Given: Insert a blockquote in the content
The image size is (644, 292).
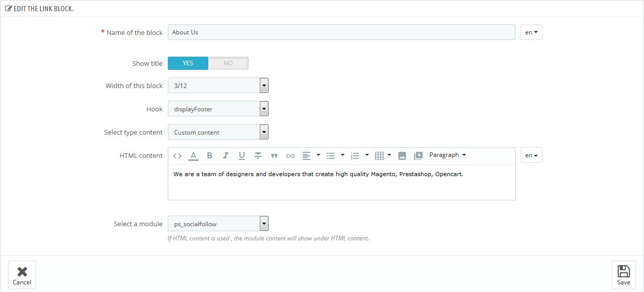Looking at the screenshot, I should point(274,155).
